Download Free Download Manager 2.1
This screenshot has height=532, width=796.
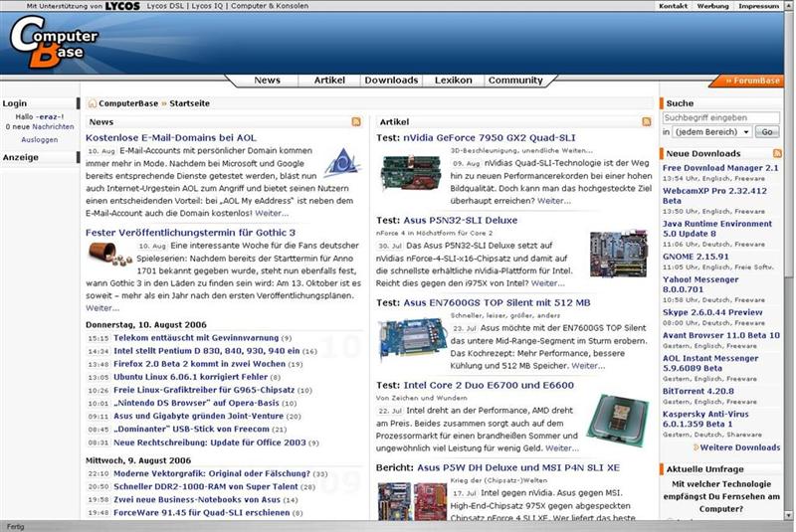[x=720, y=168]
